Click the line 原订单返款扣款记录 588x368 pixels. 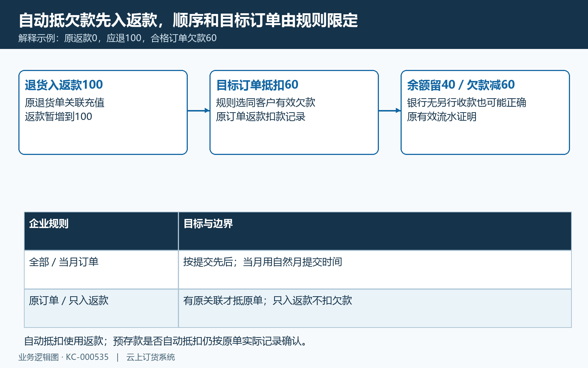pyautogui.click(x=261, y=117)
